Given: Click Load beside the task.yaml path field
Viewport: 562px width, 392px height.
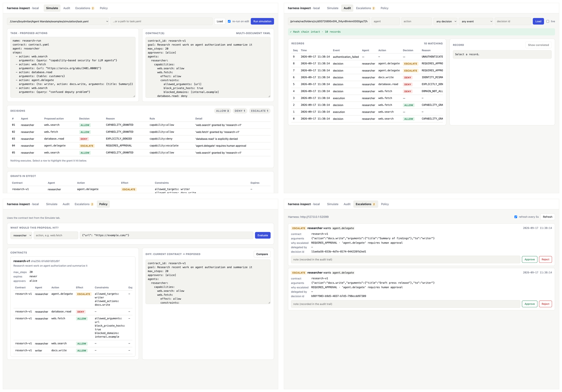Looking at the screenshot, I should (220, 21).
